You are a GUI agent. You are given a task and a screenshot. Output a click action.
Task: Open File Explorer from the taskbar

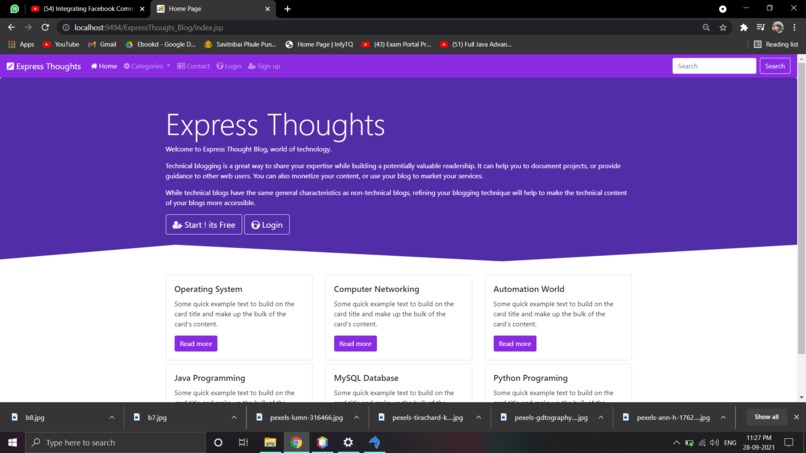point(270,442)
